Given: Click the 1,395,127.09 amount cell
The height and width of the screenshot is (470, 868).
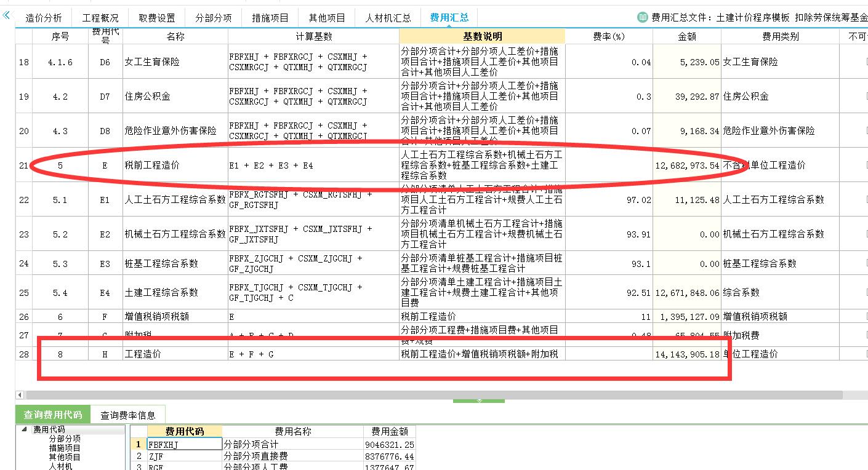Looking at the screenshot, I should [687, 316].
